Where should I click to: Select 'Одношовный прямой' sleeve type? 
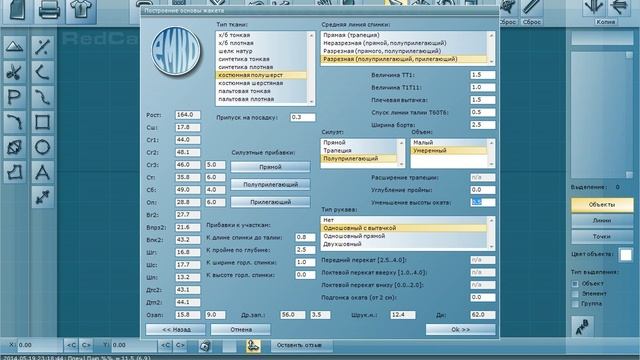[404, 236]
